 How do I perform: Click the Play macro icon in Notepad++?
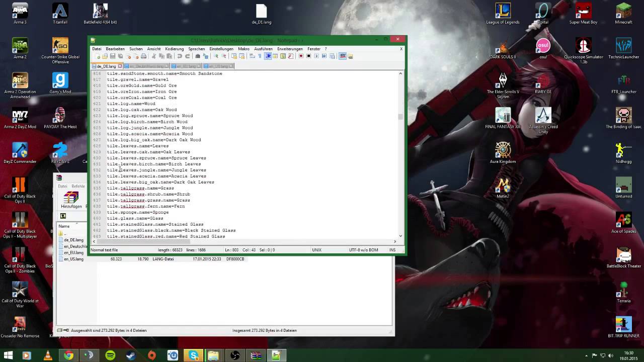pos(316,56)
